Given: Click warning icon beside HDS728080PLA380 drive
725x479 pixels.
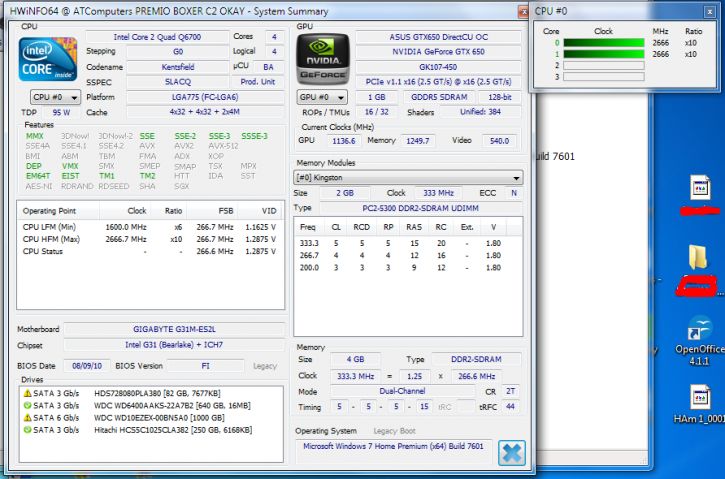Looking at the screenshot, I should pos(27,393).
